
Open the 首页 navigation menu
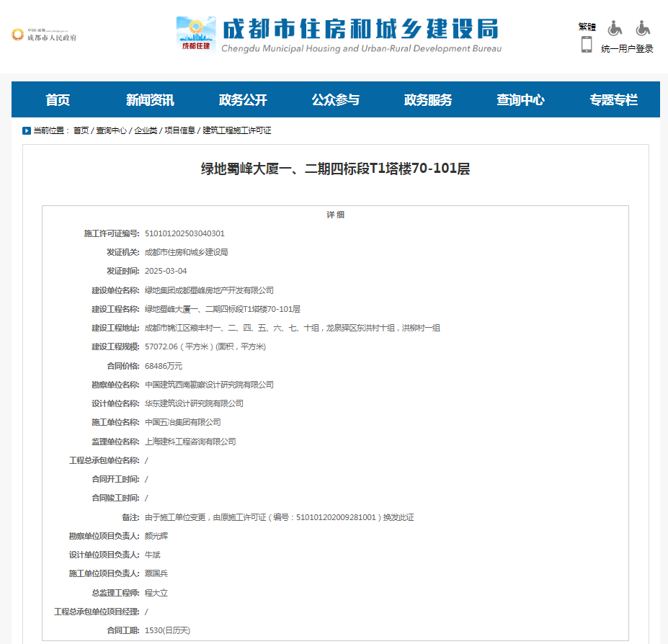pos(57,100)
